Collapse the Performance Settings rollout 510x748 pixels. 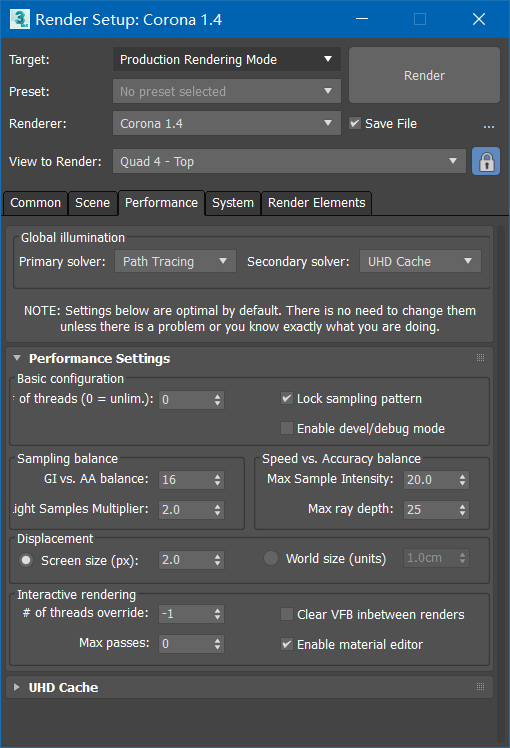coord(17,358)
